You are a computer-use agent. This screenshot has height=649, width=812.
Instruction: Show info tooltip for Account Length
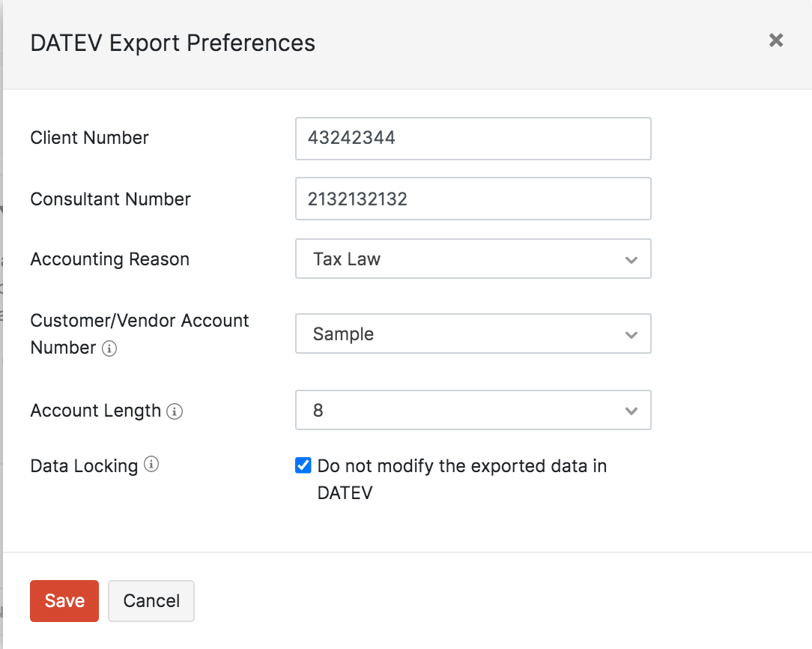tap(175, 411)
